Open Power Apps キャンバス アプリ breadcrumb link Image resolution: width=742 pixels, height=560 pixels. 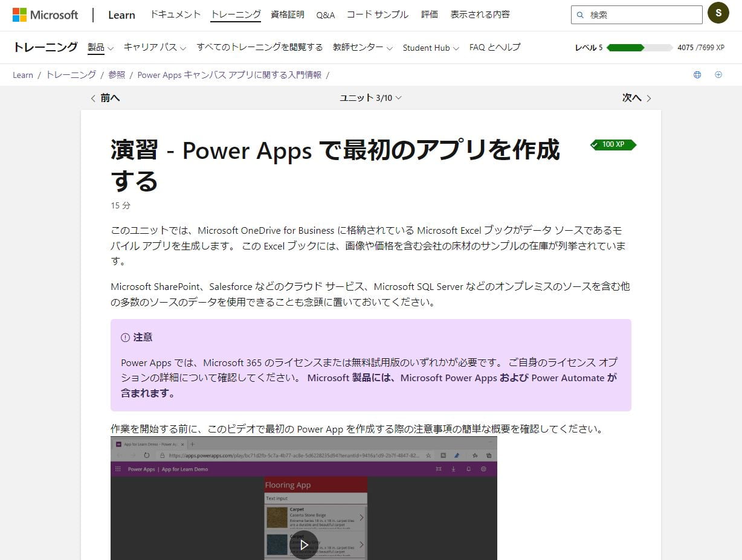click(229, 75)
